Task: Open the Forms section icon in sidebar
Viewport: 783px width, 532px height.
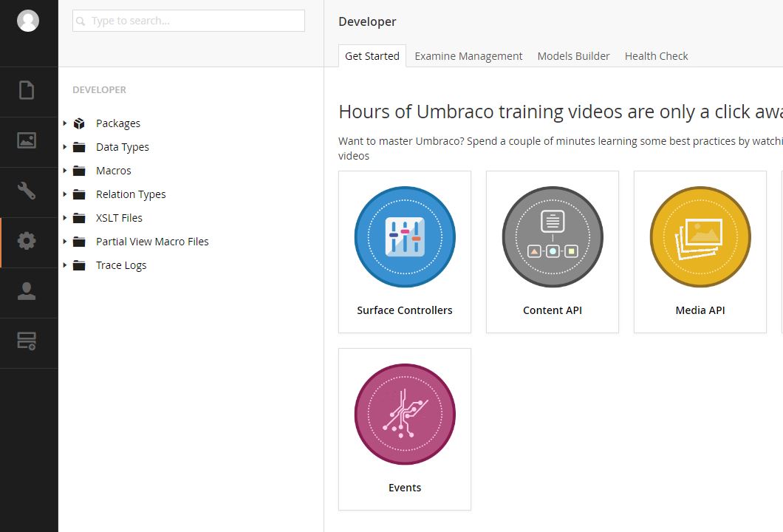Action: [x=27, y=341]
